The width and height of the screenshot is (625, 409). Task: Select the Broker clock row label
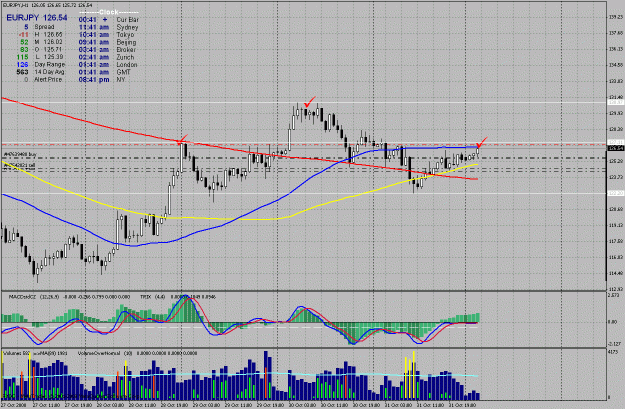[126, 50]
